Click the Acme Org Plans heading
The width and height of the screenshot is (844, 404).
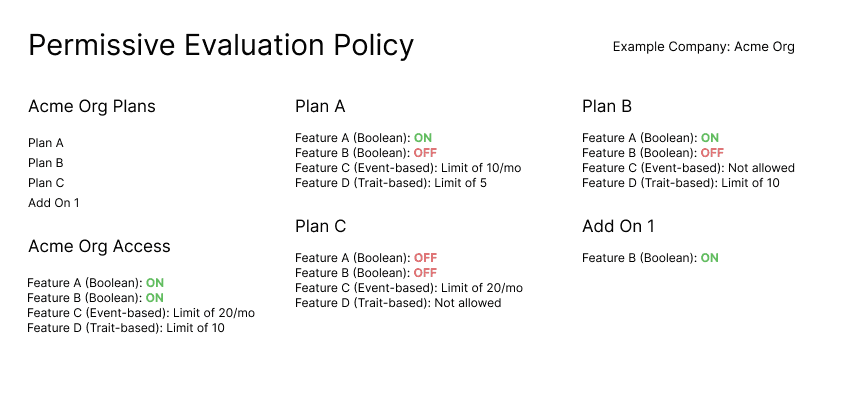(91, 107)
